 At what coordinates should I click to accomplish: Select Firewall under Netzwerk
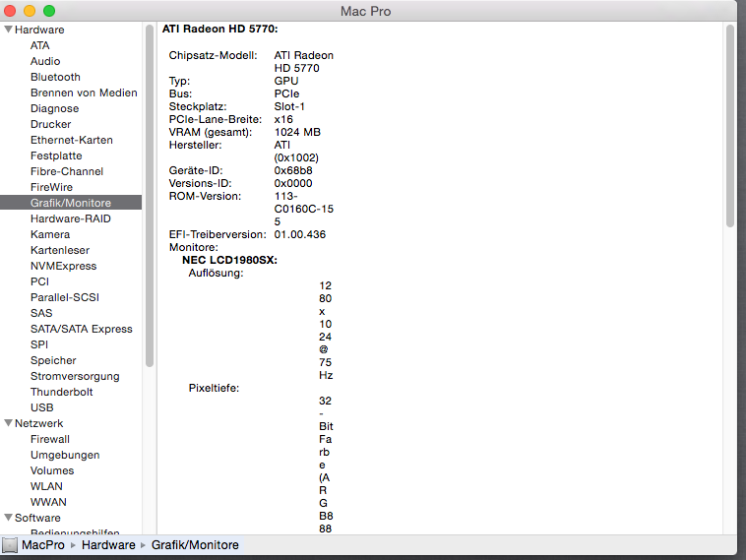point(50,438)
